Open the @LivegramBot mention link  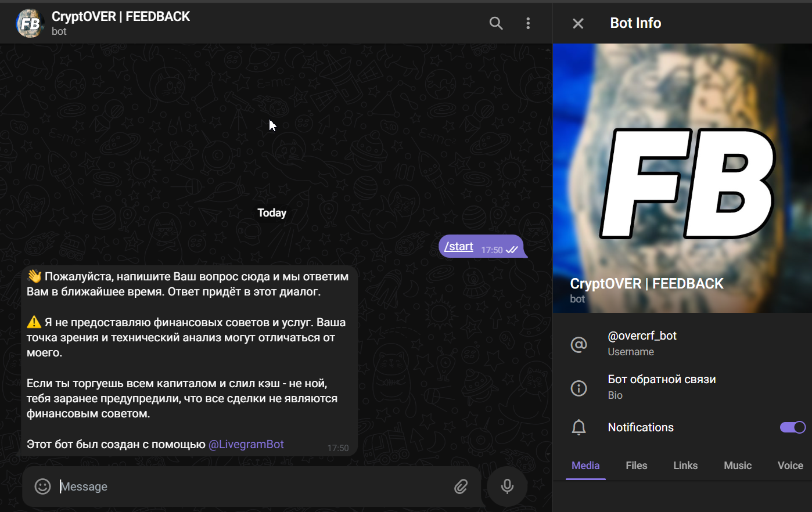click(246, 444)
